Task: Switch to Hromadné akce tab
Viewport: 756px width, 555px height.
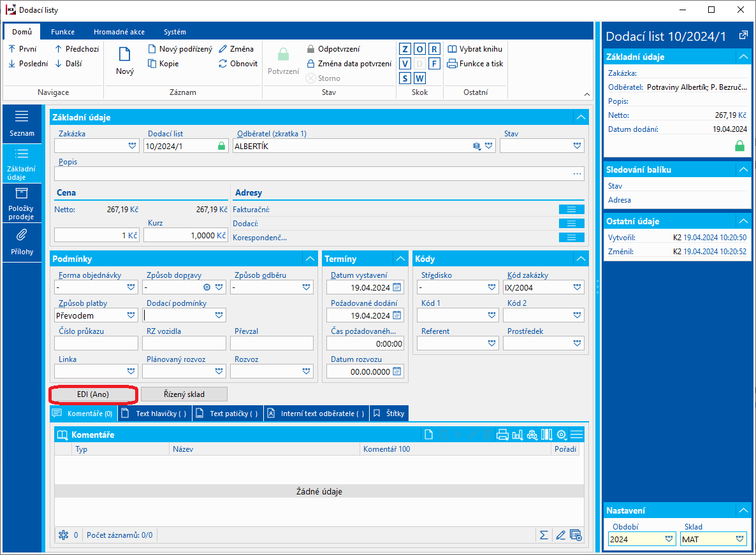Action: 119,32
